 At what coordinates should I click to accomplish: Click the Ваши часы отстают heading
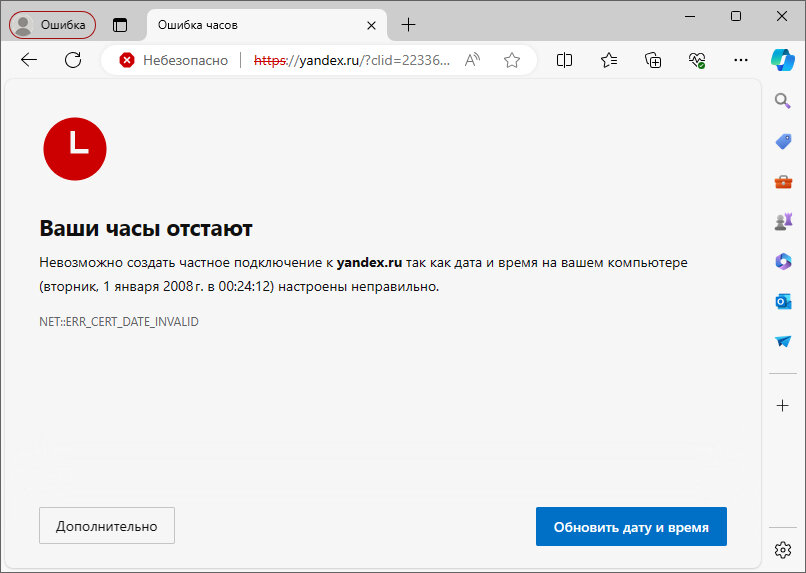(x=146, y=228)
